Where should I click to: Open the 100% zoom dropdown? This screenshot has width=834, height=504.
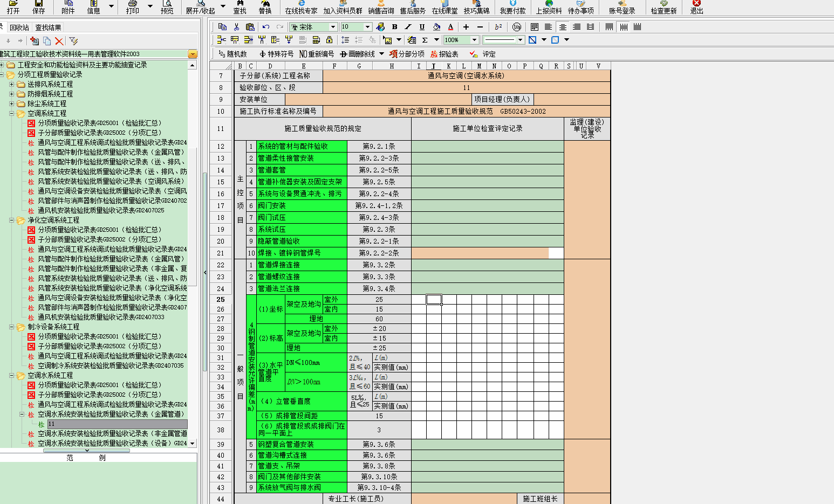pyautogui.click(x=474, y=40)
